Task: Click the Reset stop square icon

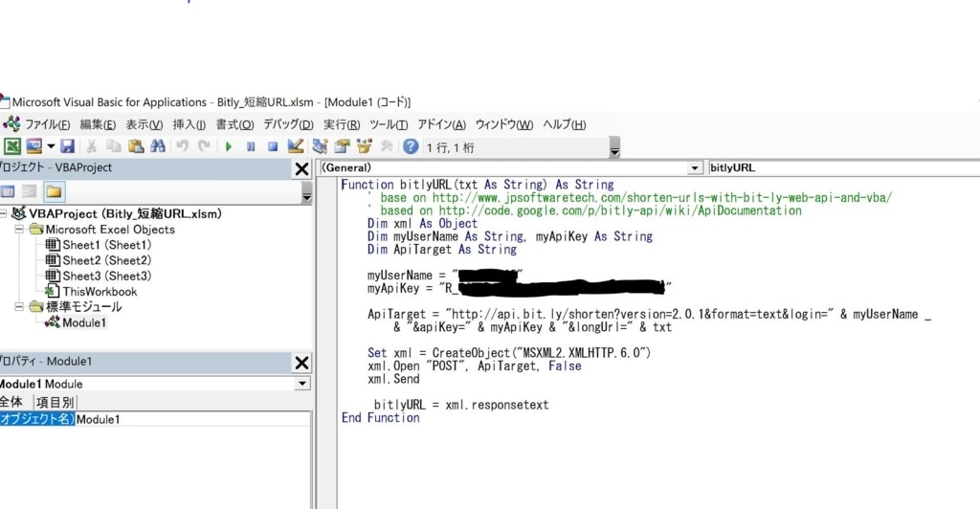Action: (273, 146)
